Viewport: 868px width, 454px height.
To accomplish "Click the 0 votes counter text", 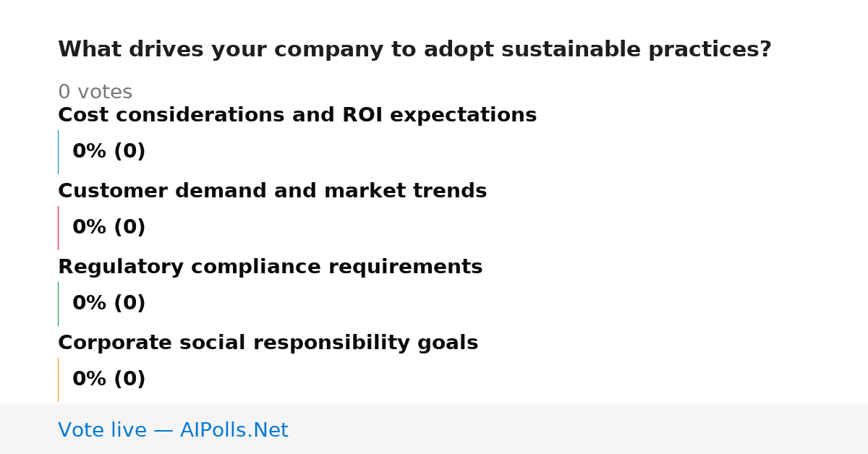I will pyautogui.click(x=95, y=93).
